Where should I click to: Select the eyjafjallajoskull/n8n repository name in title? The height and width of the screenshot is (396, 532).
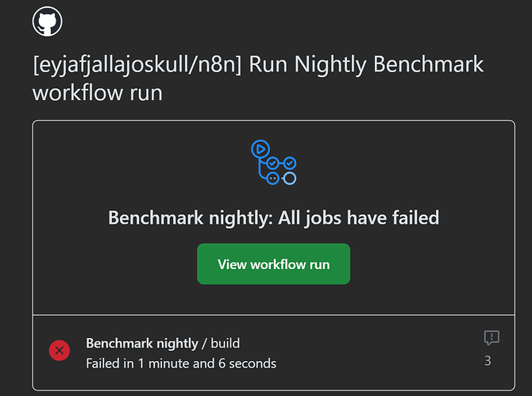(x=137, y=64)
